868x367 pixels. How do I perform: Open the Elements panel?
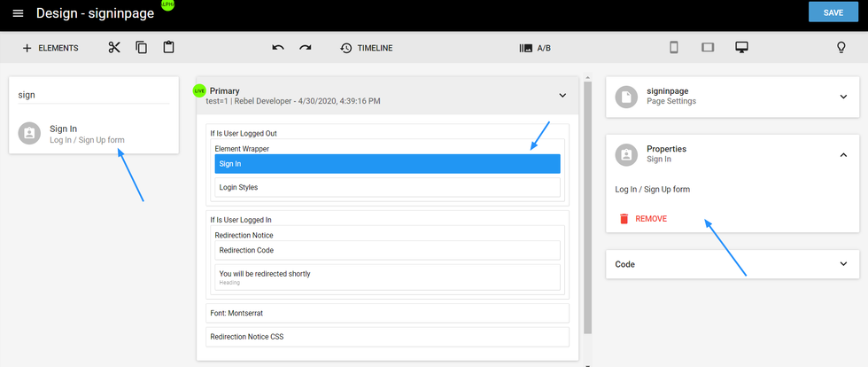[50, 48]
